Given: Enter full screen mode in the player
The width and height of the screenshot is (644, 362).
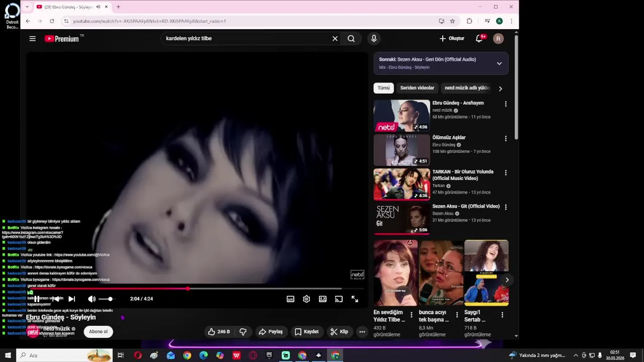Looking at the screenshot, I should (x=355, y=299).
